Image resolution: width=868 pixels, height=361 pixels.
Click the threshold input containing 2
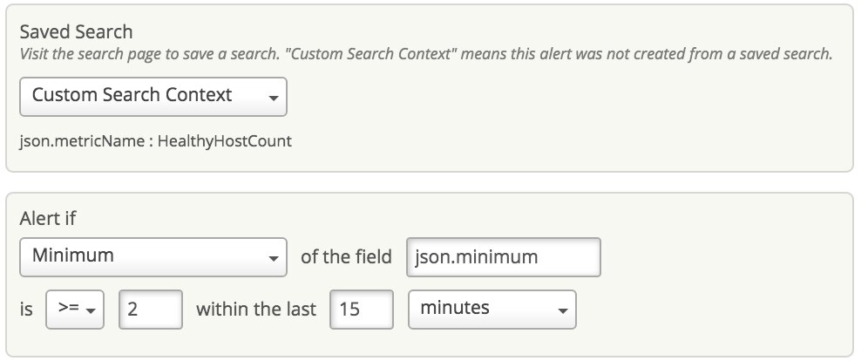[150, 309]
